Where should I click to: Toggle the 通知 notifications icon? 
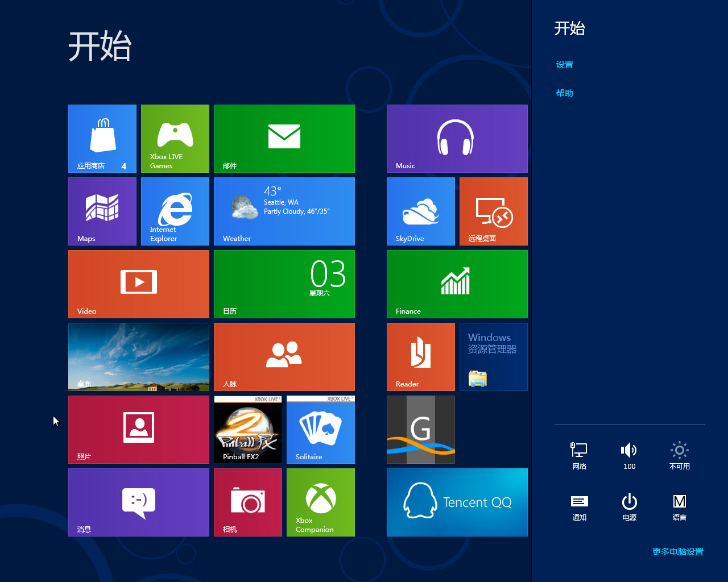[x=579, y=507]
